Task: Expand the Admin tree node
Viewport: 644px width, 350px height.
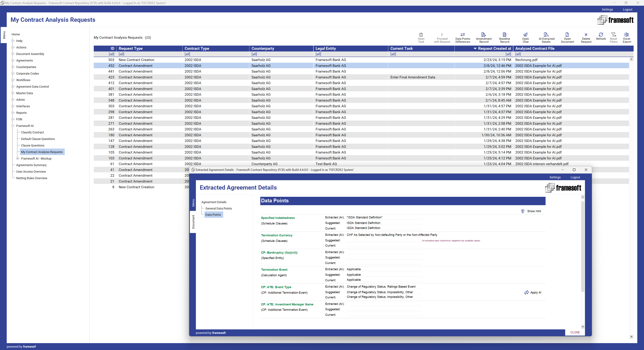Action: [x=13, y=99]
